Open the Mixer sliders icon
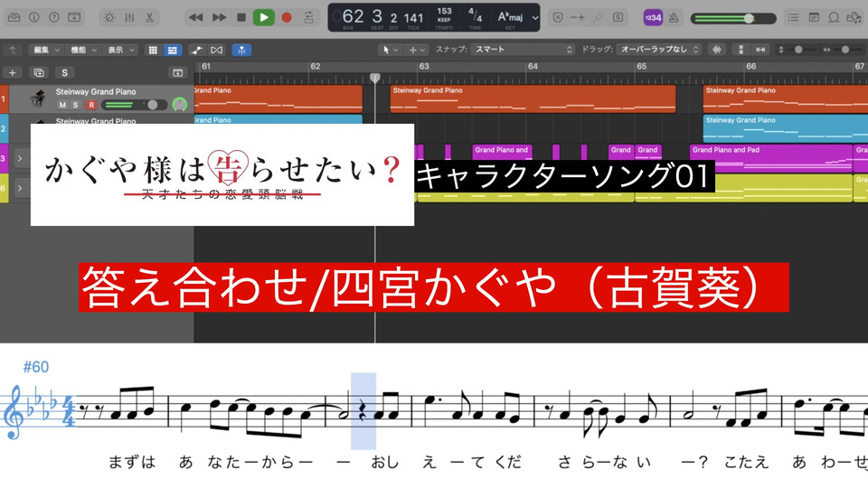The image size is (868, 488). coord(129,18)
